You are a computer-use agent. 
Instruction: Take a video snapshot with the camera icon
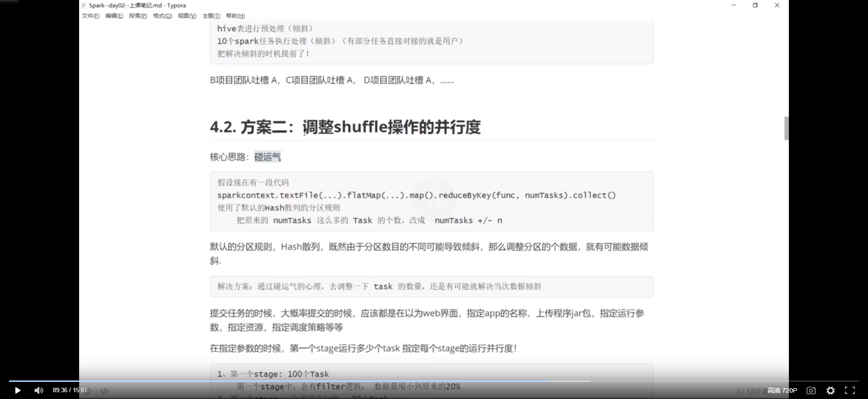click(x=811, y=390)
